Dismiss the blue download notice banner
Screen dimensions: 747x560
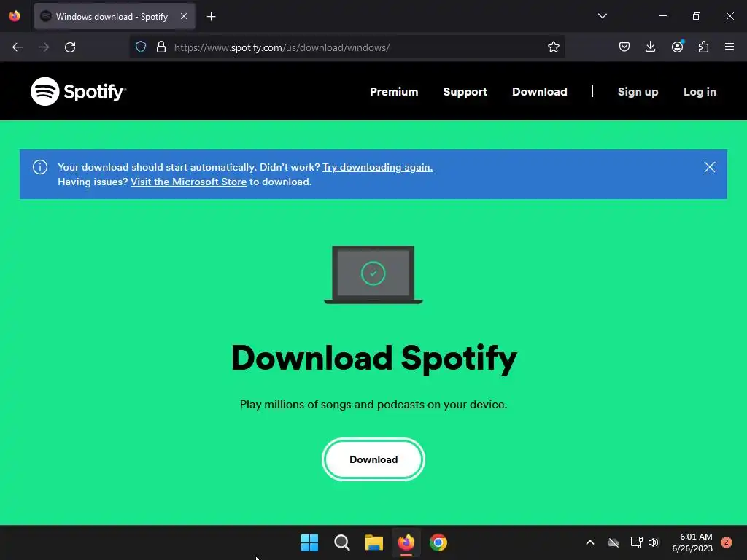[709, 167]
